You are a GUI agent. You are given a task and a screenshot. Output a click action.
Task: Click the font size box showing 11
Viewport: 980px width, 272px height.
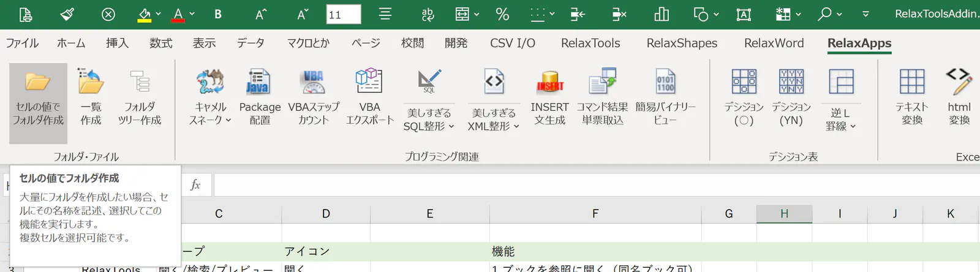pyautogui.click(x=344, y=14)
